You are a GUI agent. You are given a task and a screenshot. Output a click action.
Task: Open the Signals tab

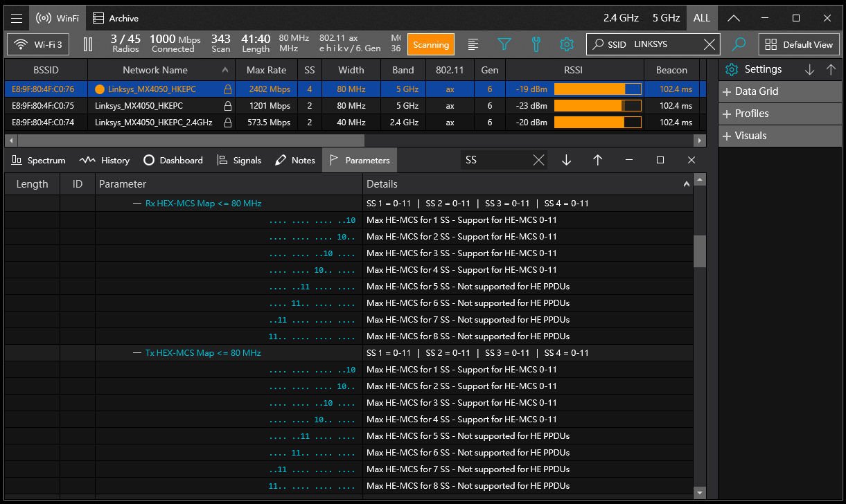point(239,160)
